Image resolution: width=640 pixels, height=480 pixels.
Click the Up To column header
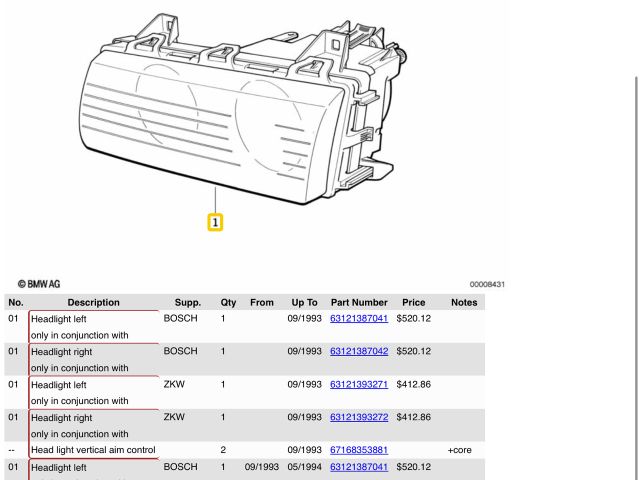click(x=304, y=302)
